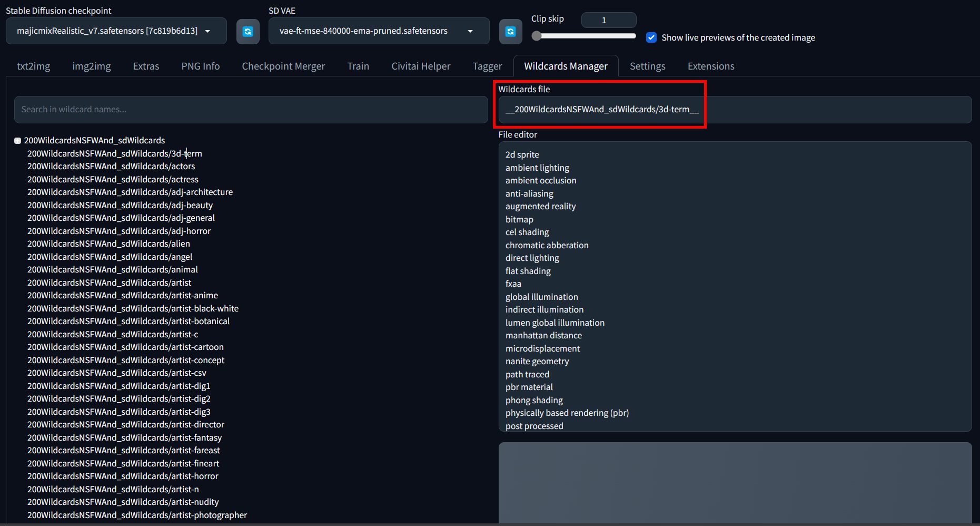
Task: Collapse the 200WildcardsNSFWAnd_sdWildcards folder
Action: pyautogui.click(x=17, y=141)
